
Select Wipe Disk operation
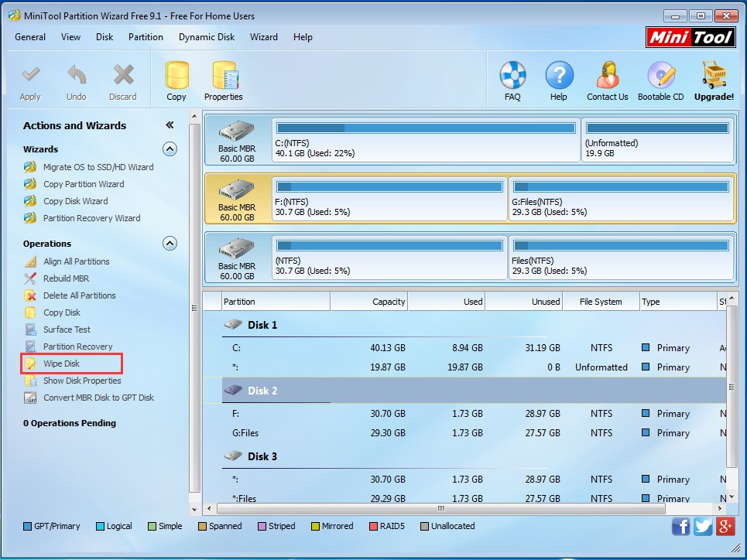coord(62,364)
